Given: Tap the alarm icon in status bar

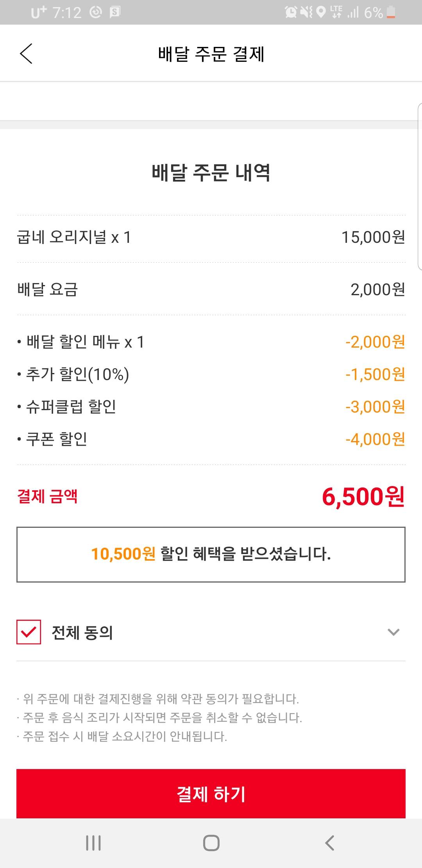Looking at the screenshot, I should [x=291, y=13].
